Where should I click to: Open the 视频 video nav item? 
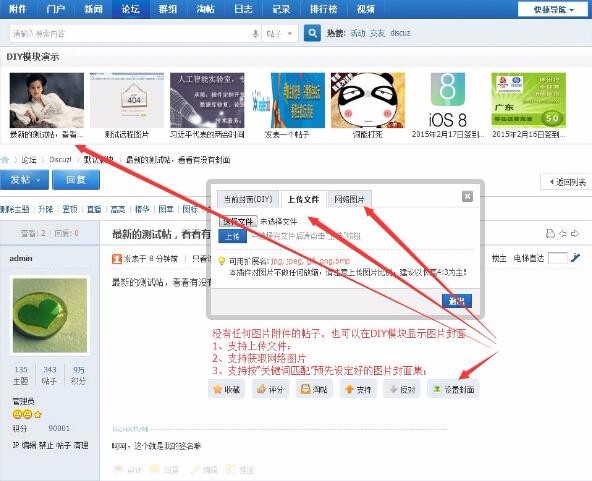(366, 9)
